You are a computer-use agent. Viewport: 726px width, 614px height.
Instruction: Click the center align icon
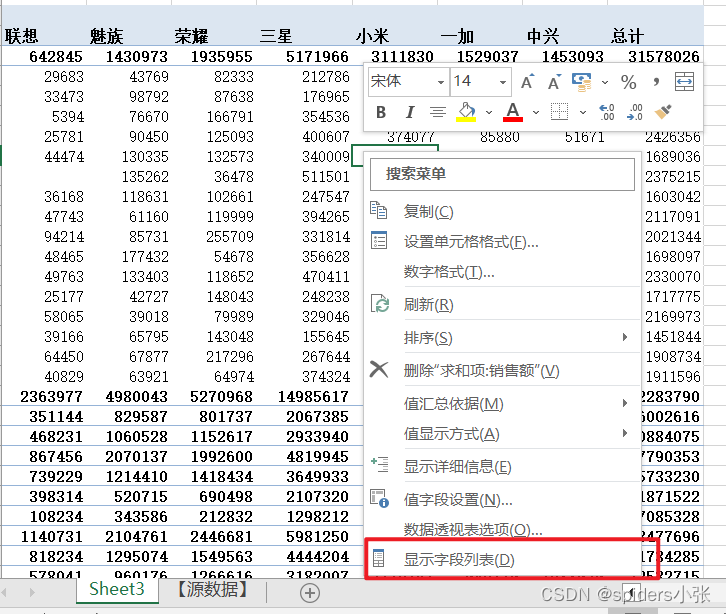[x=438, y=112]
